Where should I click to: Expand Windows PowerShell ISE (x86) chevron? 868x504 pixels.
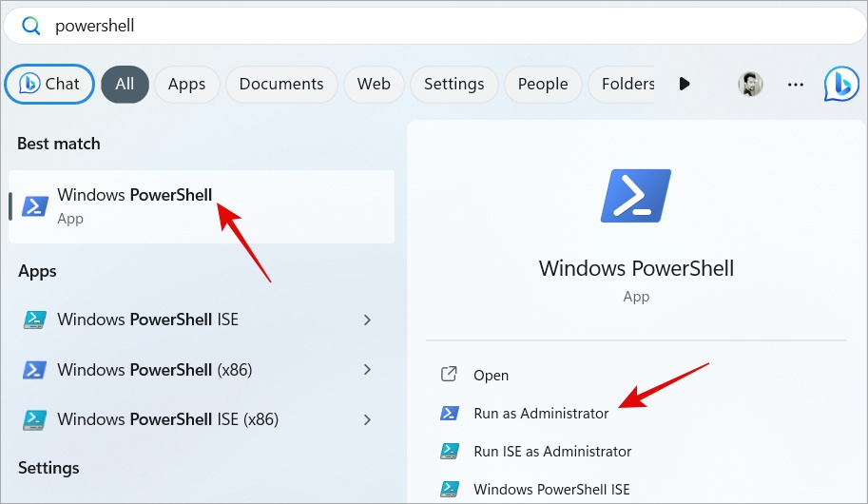point(367,419)
